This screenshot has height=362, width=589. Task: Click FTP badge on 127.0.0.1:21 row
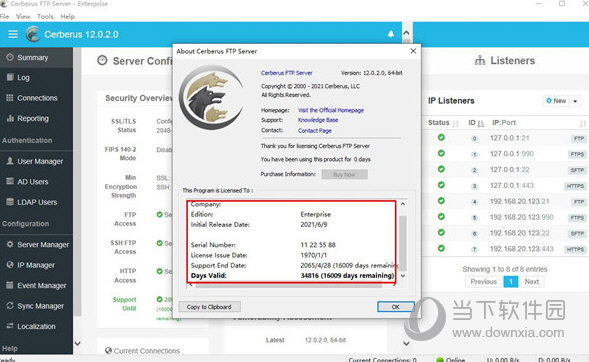[578, 139]
